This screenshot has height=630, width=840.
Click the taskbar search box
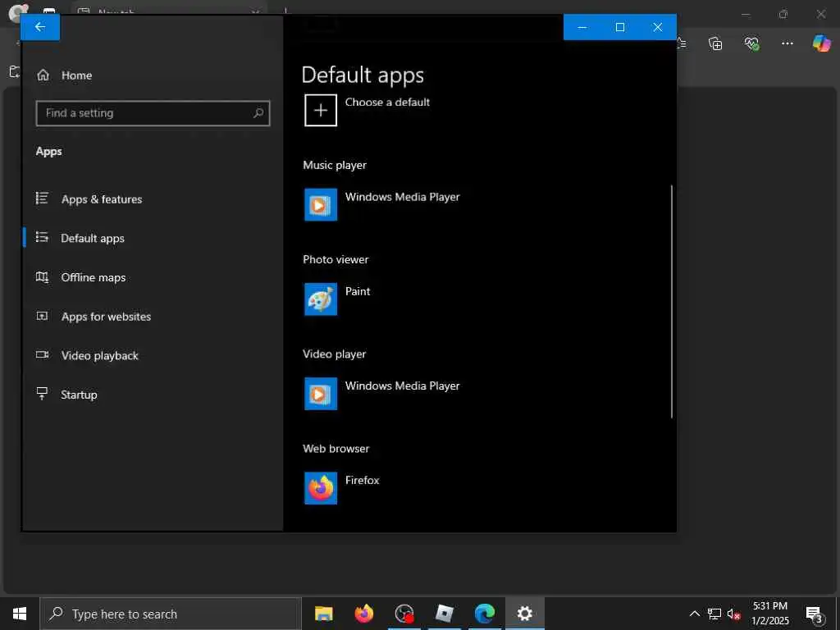(x=171, y=614)
